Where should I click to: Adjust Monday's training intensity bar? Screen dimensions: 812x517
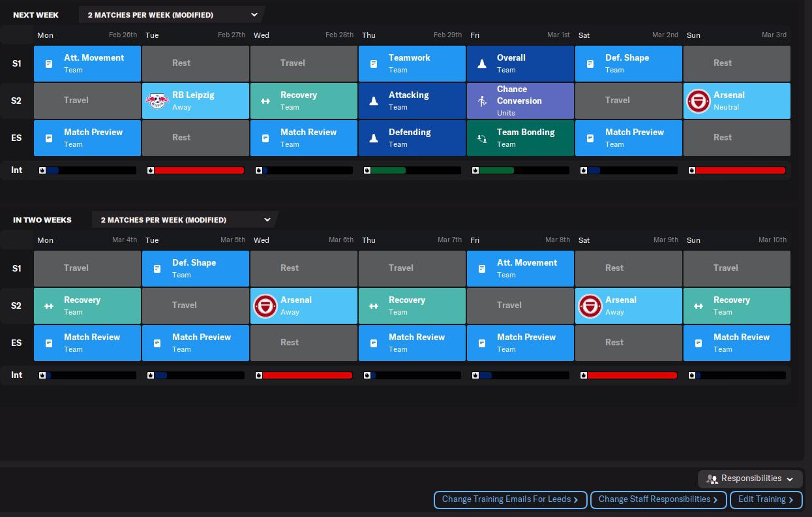tap(87, 170)
